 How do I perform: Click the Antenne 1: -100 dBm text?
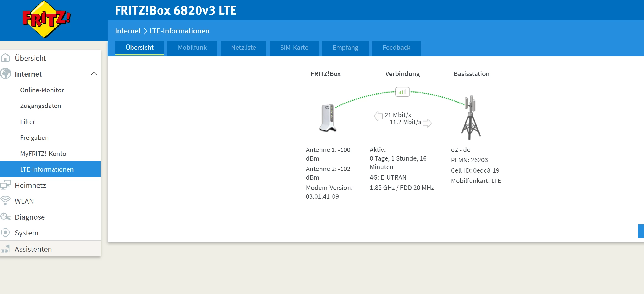(x=328, y=154)
